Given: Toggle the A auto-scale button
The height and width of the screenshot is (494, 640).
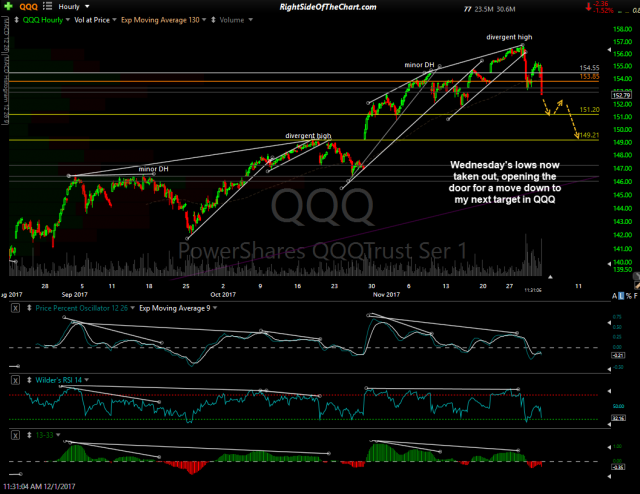Looking at the screenshot, I should pyautogui.click(x=615, y=296).
